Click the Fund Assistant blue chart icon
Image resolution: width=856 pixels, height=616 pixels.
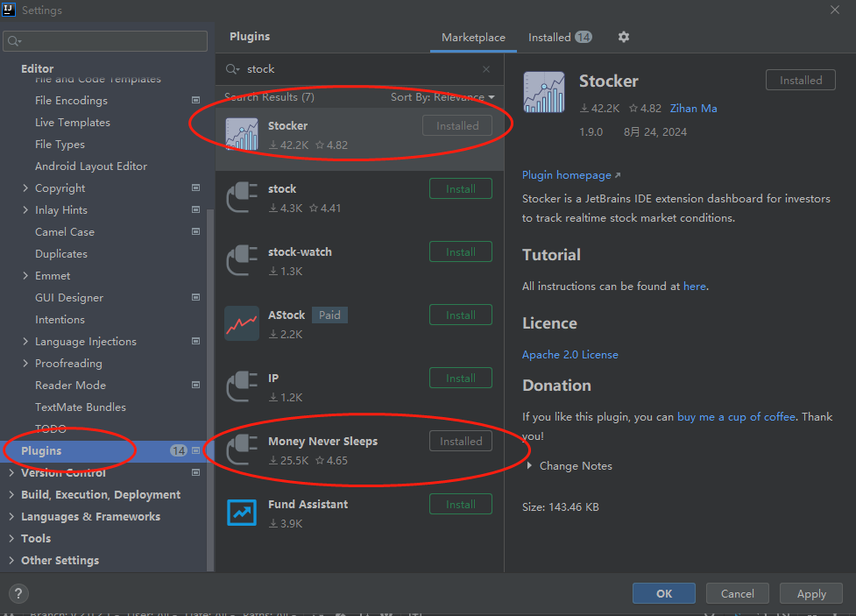242,513
